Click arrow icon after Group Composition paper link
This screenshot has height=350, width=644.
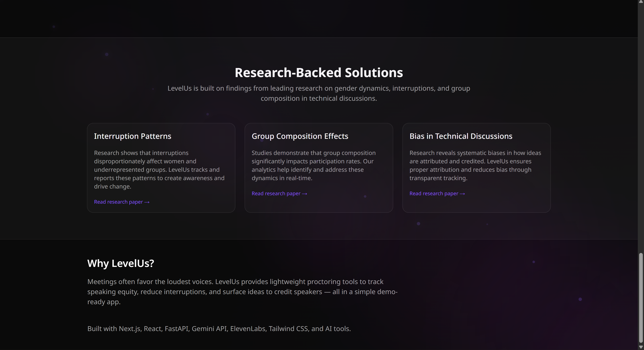[305, 194]
